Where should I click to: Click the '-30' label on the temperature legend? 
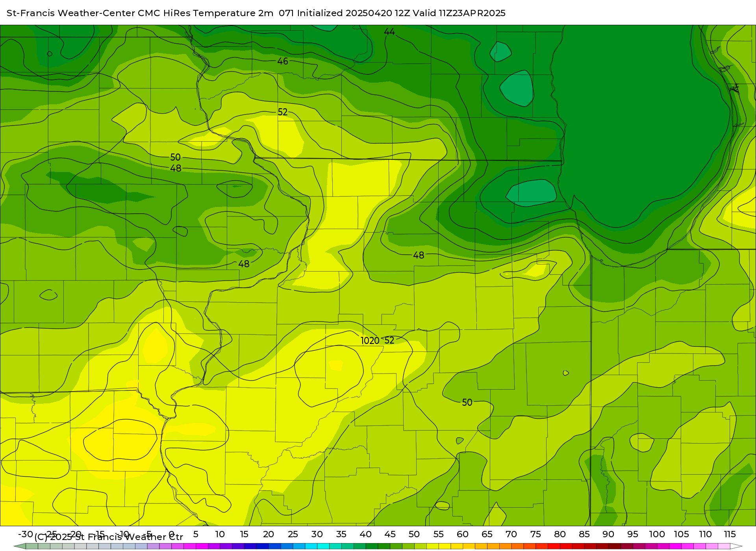coord(26,534)
